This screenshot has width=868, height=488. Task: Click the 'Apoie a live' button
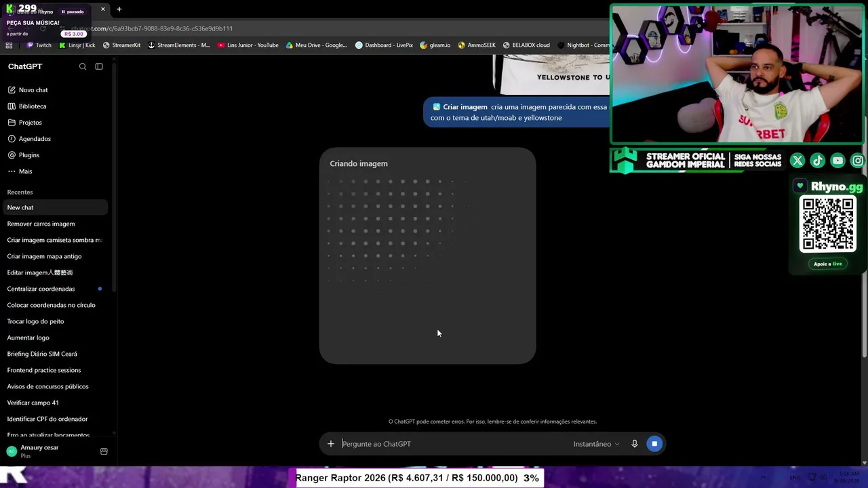point(828,264)
